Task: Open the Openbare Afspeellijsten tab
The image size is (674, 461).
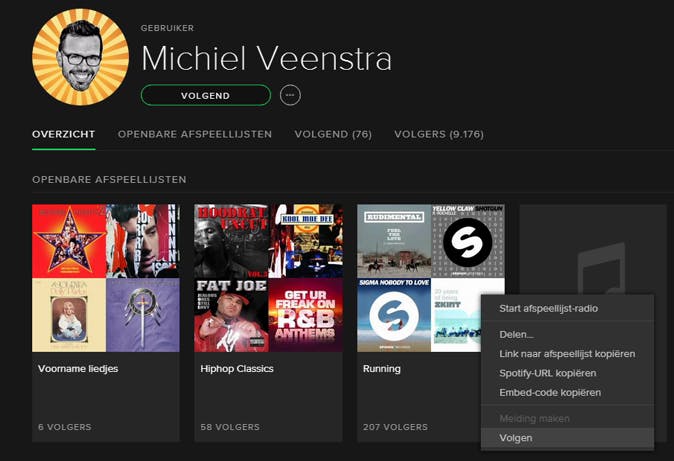Action: (195, 134)
